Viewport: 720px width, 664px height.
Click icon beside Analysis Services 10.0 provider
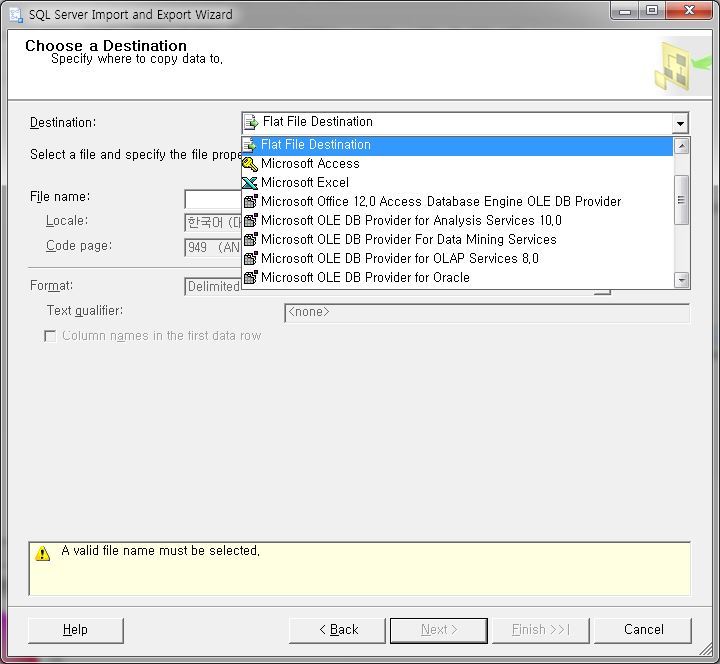pyautogui.click(x=250, y=220)
